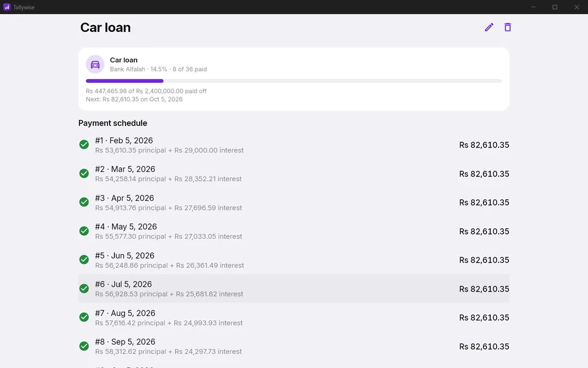
Task: Click the Rs 82,610.35 amount for payment #1
Action: (x=484, y=145)
